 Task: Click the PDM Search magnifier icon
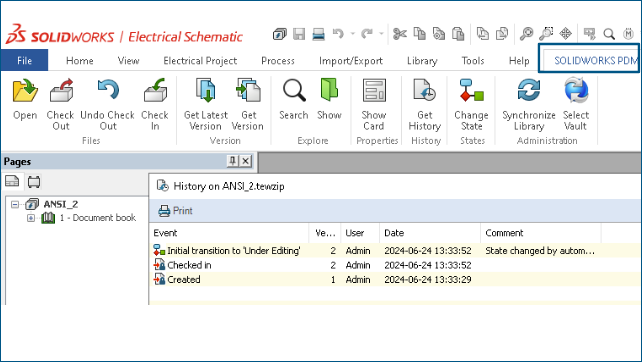click(x=294, y=91)
